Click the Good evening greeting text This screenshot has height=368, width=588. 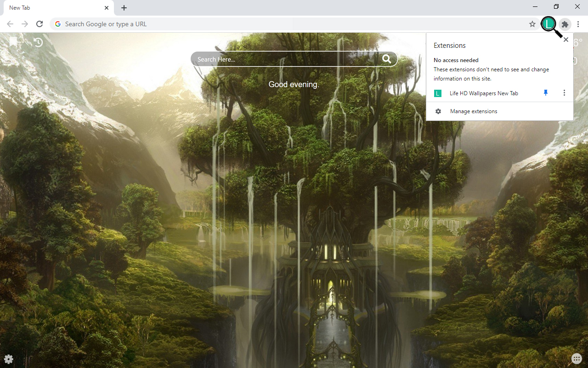click(294, 85)
